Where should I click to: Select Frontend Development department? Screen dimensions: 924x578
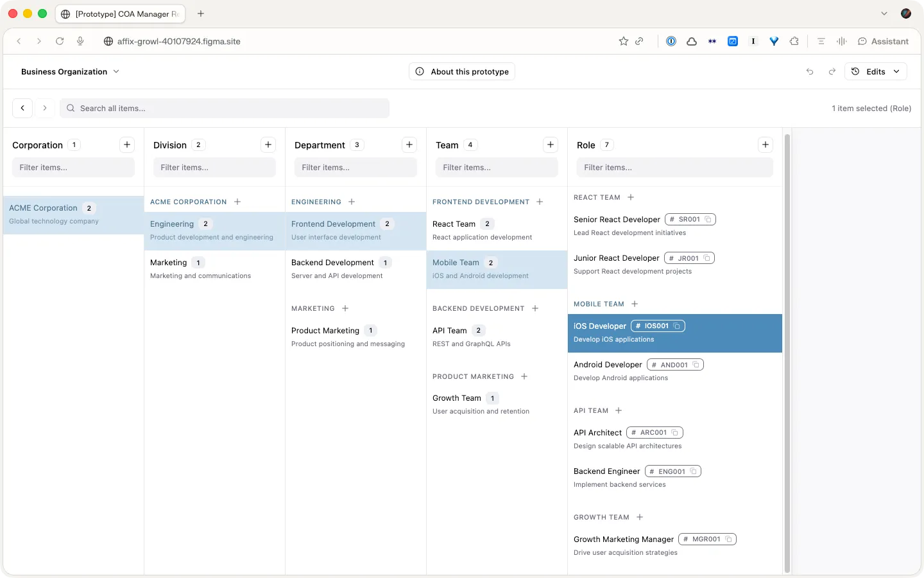pos(355,231)
